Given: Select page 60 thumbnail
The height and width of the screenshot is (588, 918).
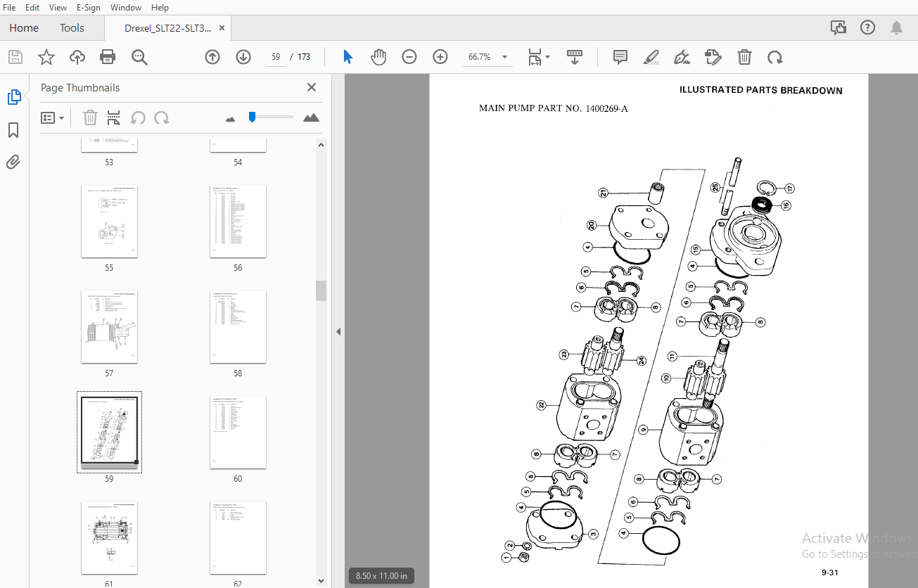Looking at the screenshot, I should 238,433.
